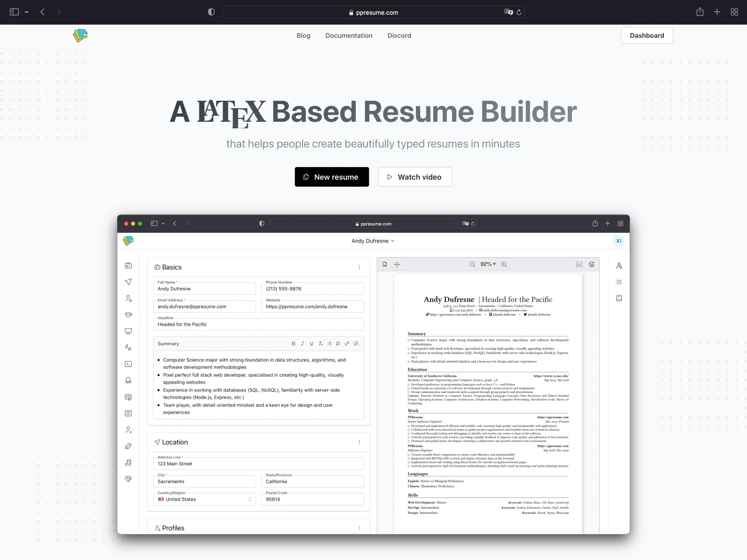Screen dimensions: 747x560
Task: Click the Publications text-lines icon in the preview's left sidebar
Action: [128, 413]
